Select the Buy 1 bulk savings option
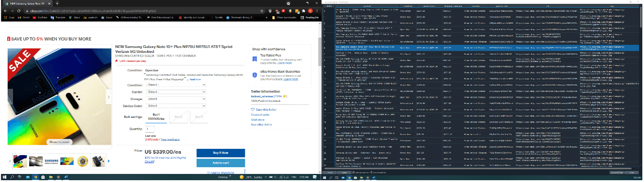Image resolution: width=644 pixels, height=182 pixels. pyautogui.click(x=156, y=117)
